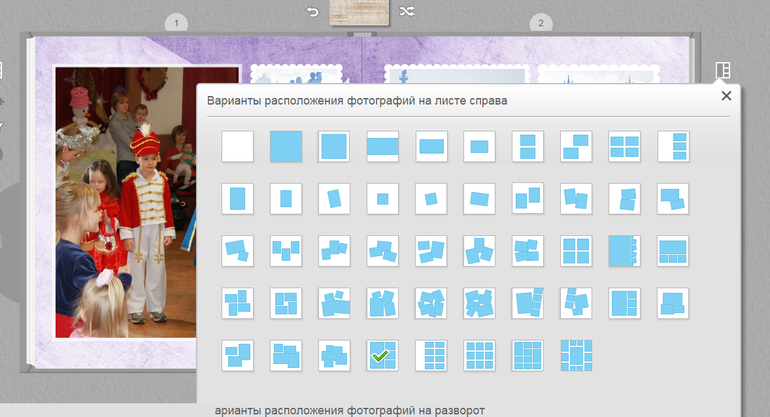Select the single portrait photo layout

237,198
